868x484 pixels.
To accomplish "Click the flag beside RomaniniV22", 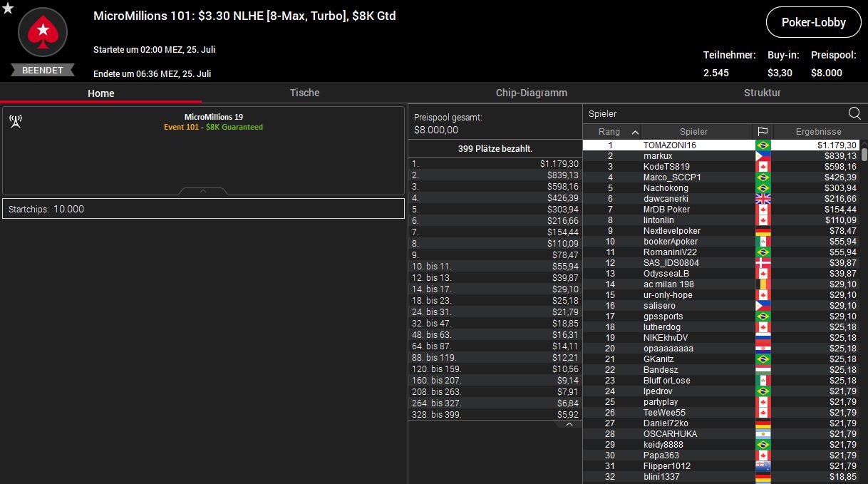I will [x=763, y=252].
